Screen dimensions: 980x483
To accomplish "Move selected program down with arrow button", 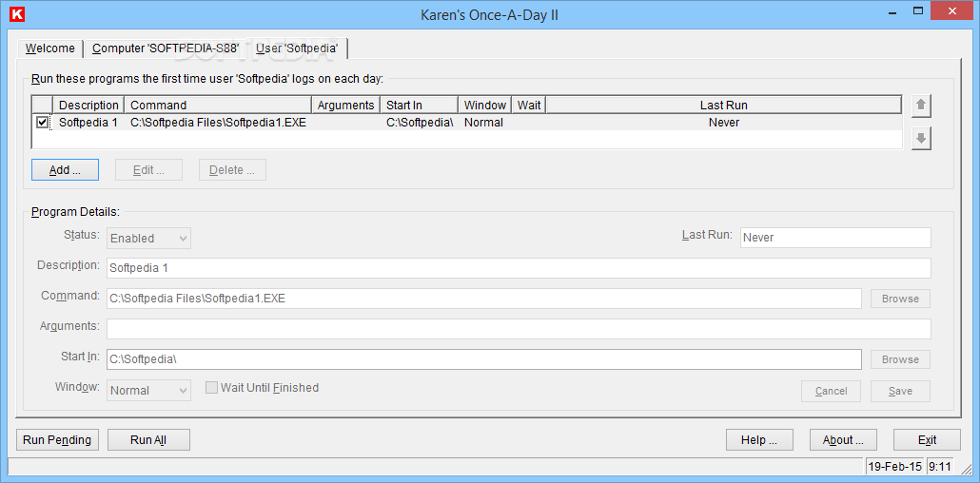I will tap(921, 138).
